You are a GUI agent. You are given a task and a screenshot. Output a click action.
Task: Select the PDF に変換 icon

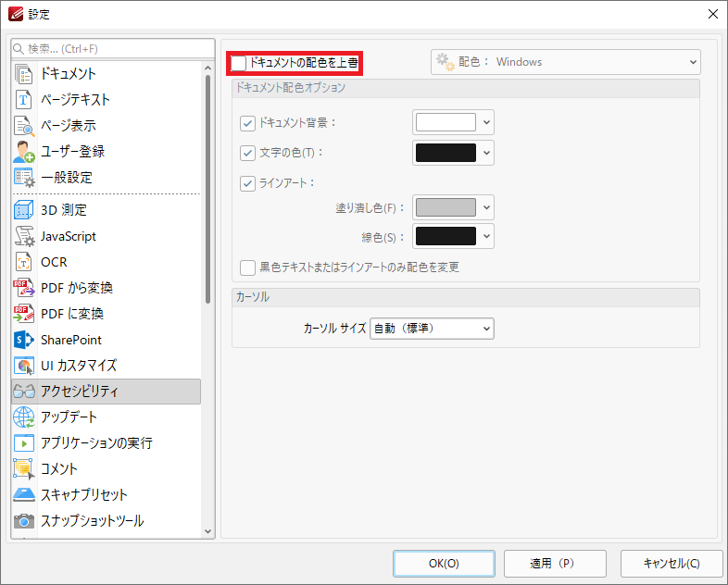pyautogui.click(x=23, y=314)
